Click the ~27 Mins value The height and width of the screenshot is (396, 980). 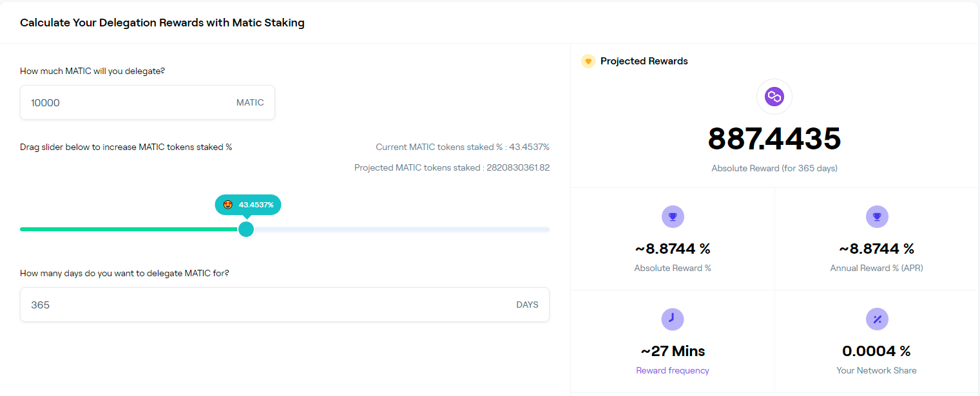[673, 351]
